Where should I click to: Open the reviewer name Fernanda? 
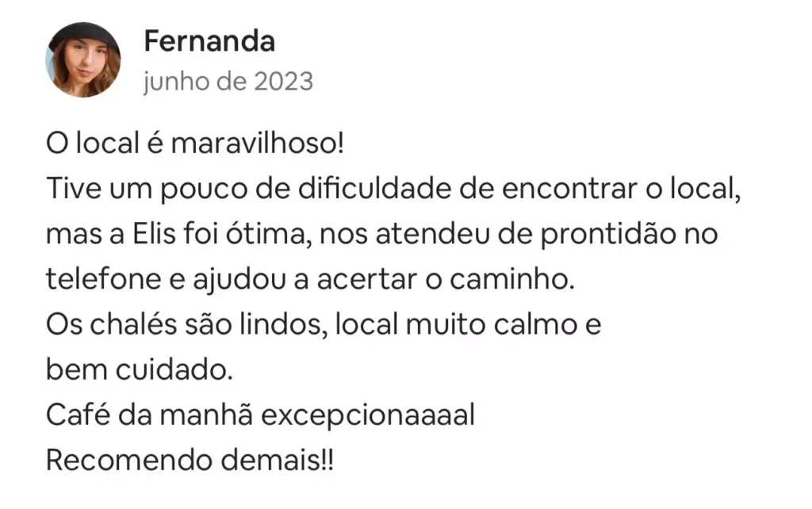pyautogui.click(x=209, y=42)
